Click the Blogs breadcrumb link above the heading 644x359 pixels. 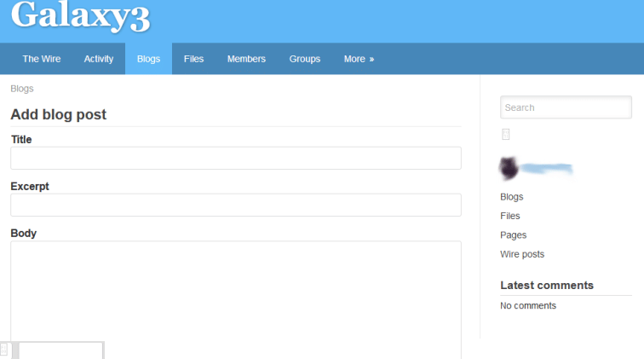pyautogui.click(x=22, y=88)
